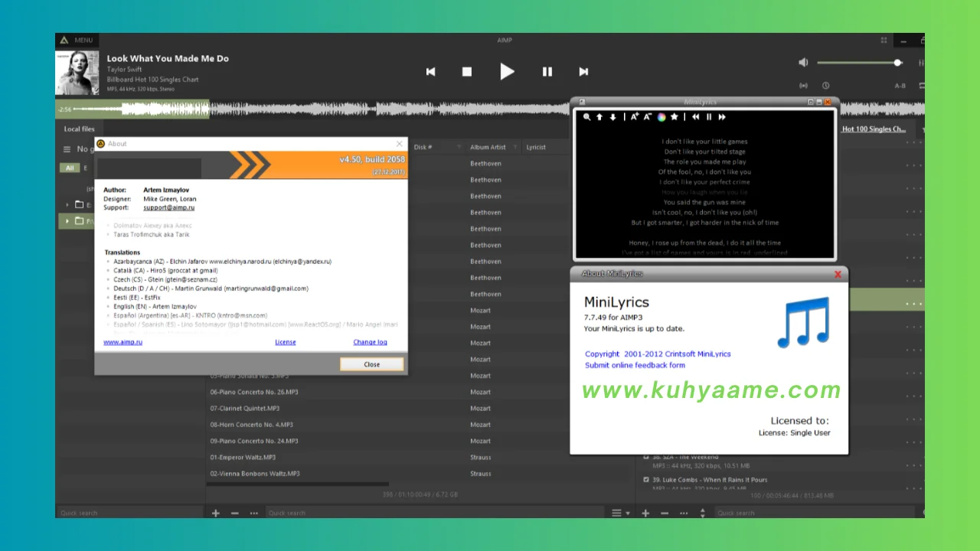Viewport: 980px width, 551px height.
Task: Skip to the previous track in AIMP
Action: tap(430, 72)
